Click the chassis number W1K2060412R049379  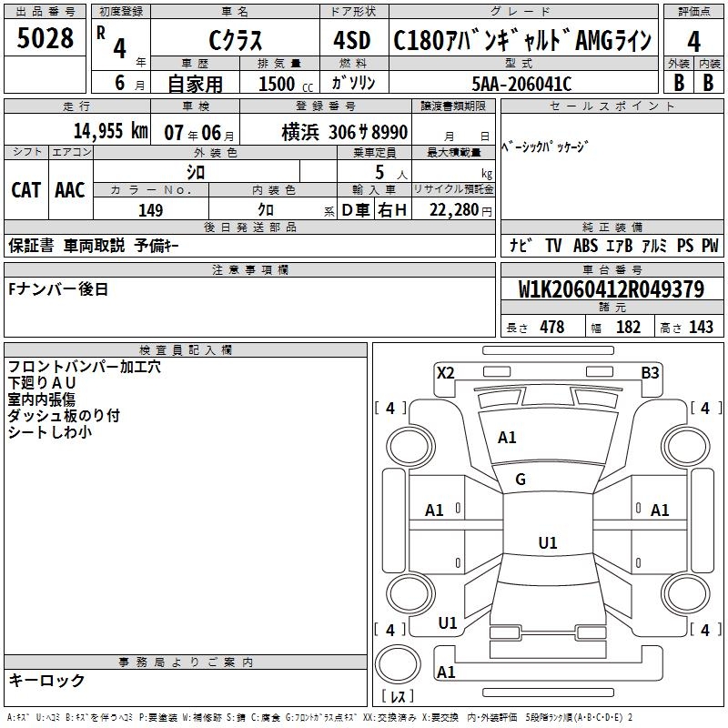(611, 290)
